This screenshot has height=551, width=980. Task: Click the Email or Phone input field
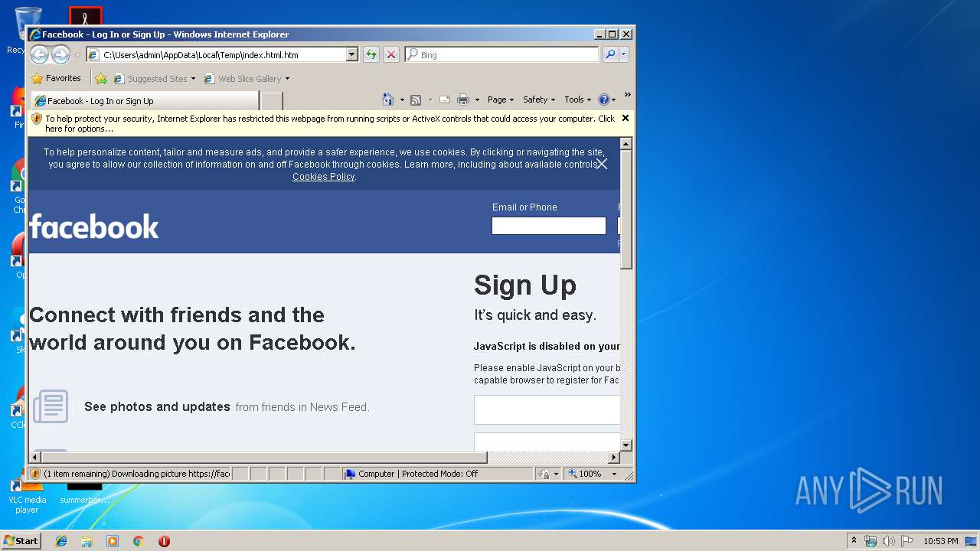pyautogui.click(x=548, y=226)
